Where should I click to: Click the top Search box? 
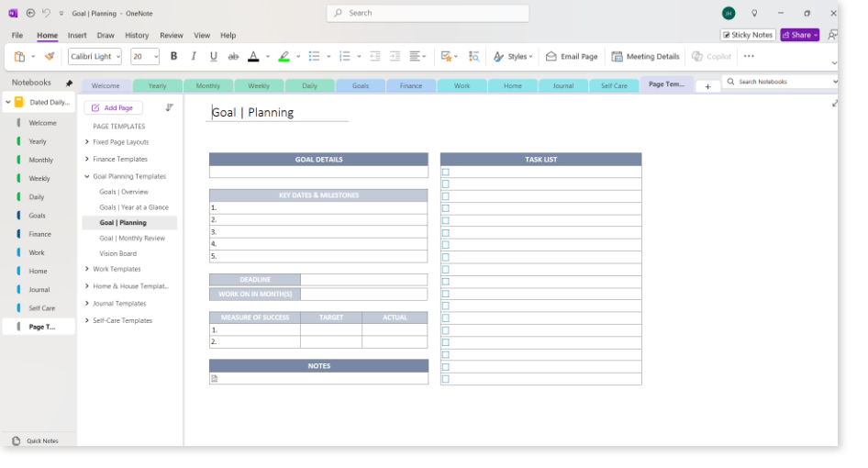(428, 13)
